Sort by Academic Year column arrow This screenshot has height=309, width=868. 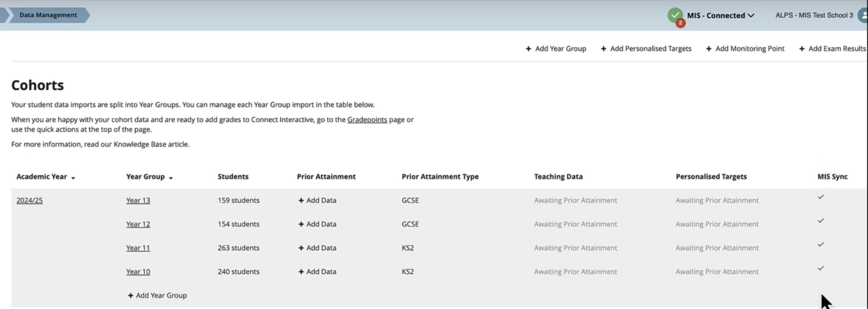click(73, 177)
